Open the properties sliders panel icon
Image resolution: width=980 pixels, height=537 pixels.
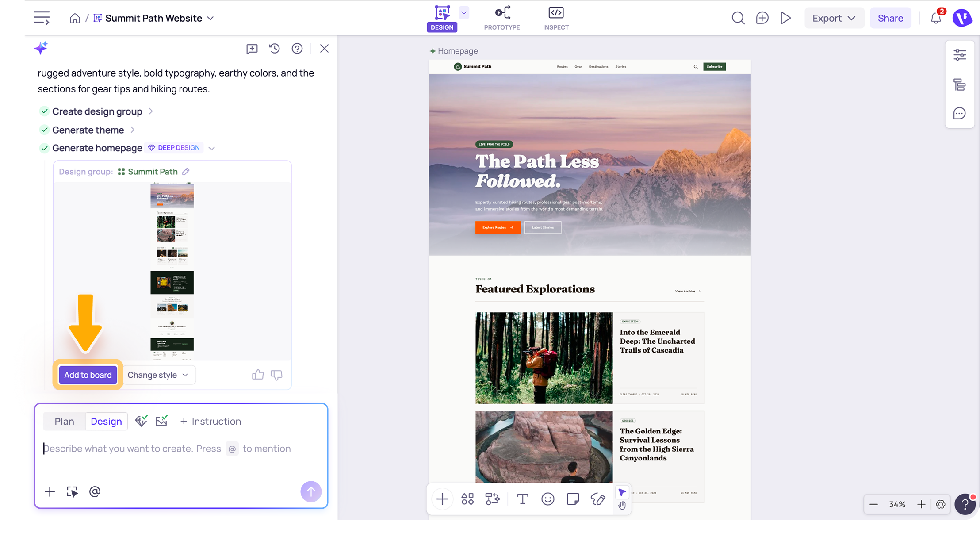coord(960,55)
